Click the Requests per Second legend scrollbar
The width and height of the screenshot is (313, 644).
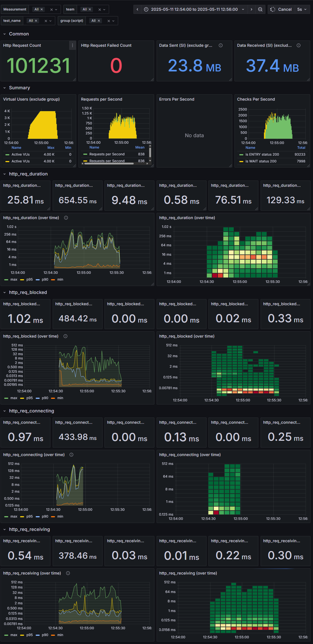150,152
